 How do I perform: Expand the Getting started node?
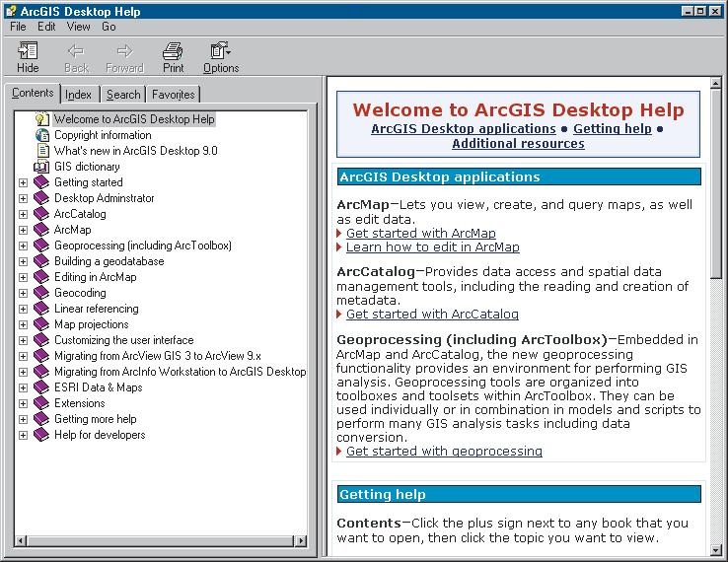pos(23,182)
